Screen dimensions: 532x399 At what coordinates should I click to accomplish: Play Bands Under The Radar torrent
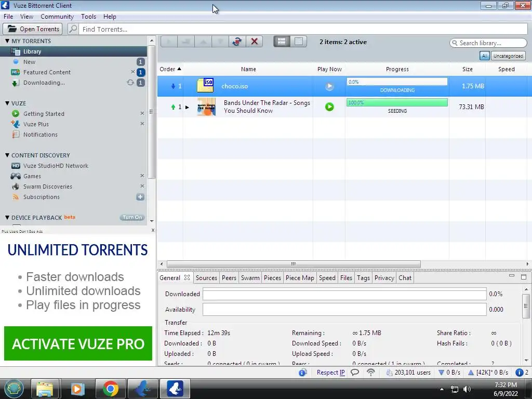tap(329, 107)
